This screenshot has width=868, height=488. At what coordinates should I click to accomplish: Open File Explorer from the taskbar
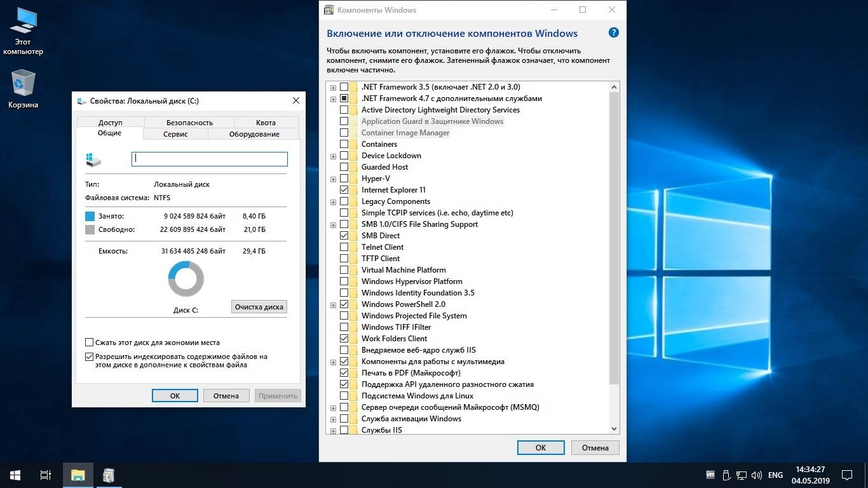(78, 475)
